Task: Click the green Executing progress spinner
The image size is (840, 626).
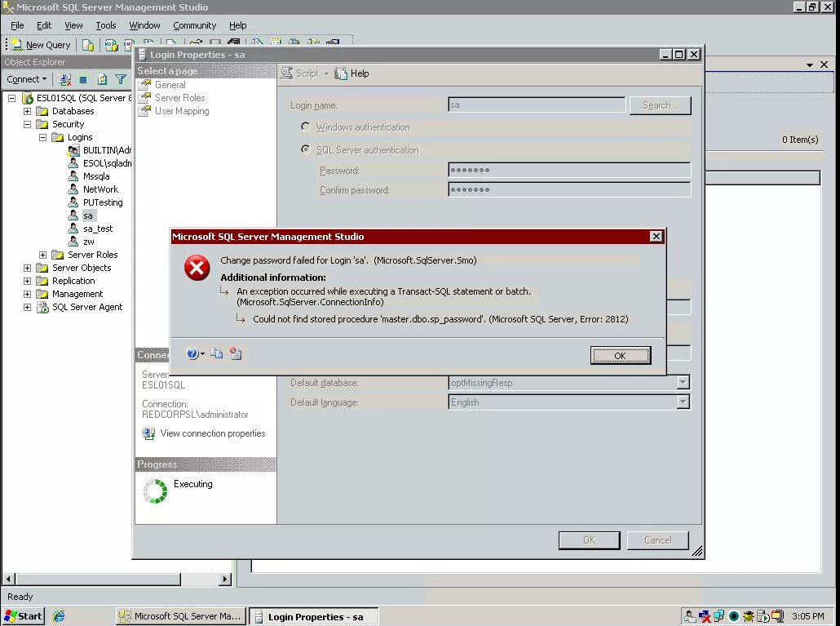Action: [x=155, y=491]
